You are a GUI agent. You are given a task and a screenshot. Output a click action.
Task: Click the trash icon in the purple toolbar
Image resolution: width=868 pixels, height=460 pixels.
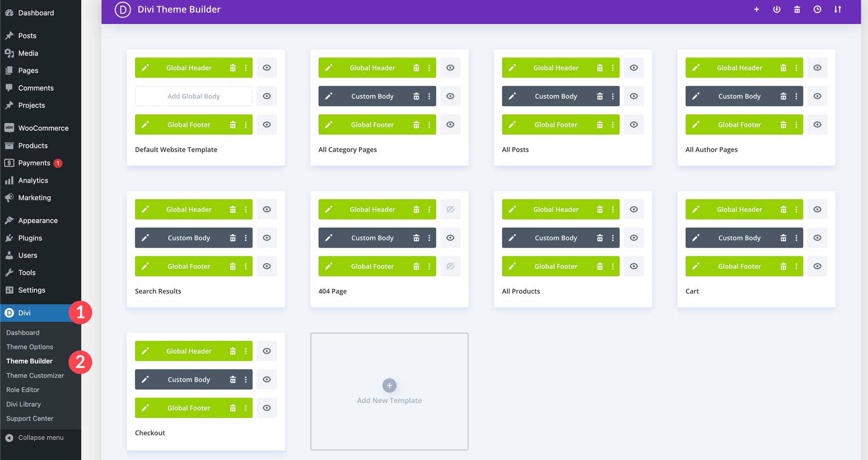coord(797,9)
